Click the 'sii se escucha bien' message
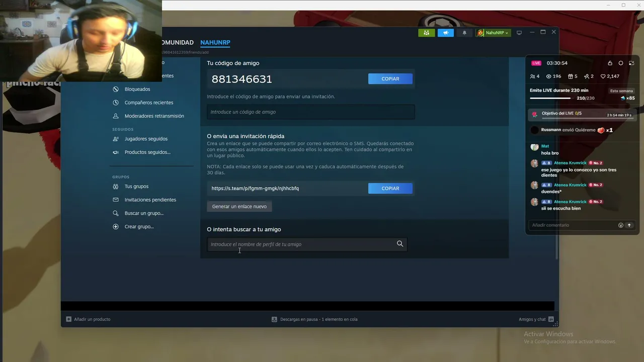 tap(561, 208)
